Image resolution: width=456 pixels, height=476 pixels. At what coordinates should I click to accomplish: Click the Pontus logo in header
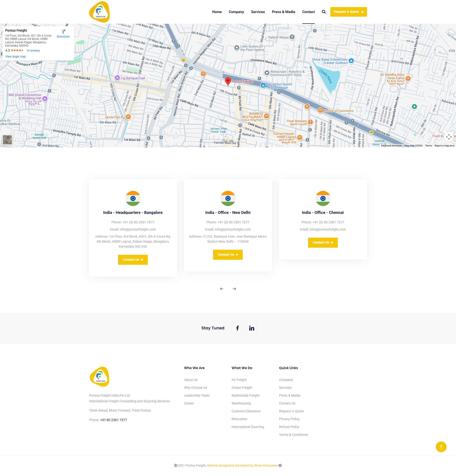[x=100, y=12]
